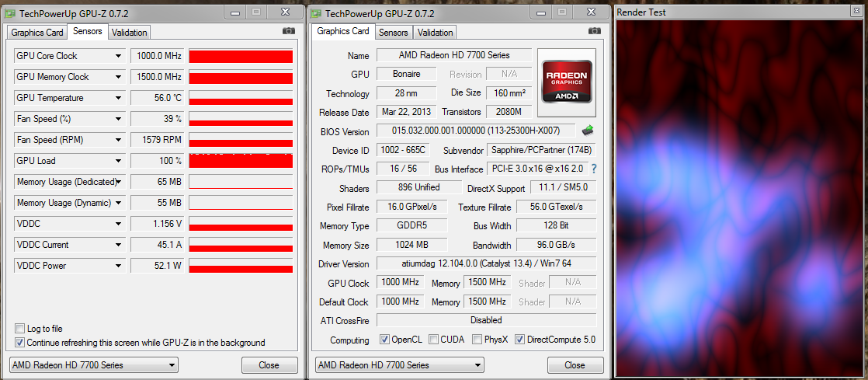Select the Sensors tab in left window
The image size is (868, 380).
click(88, 32)
